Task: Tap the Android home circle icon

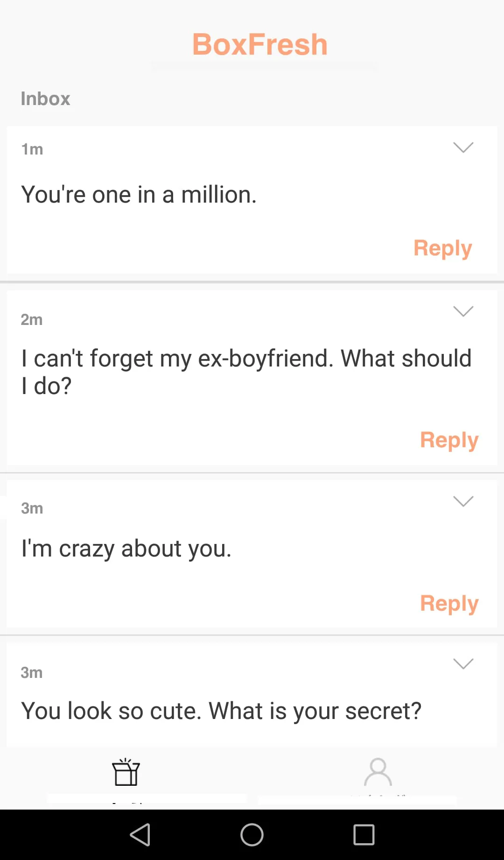Action: (252, 835)
